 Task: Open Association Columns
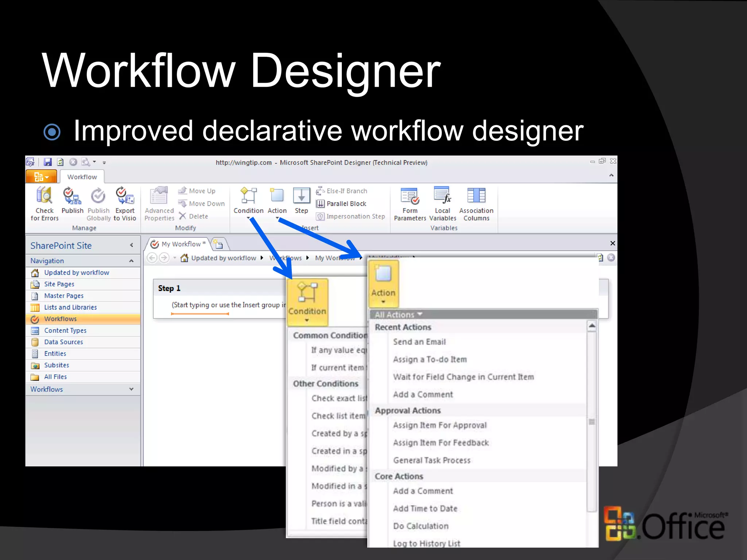pyautogui.click(x=476, y=203)
